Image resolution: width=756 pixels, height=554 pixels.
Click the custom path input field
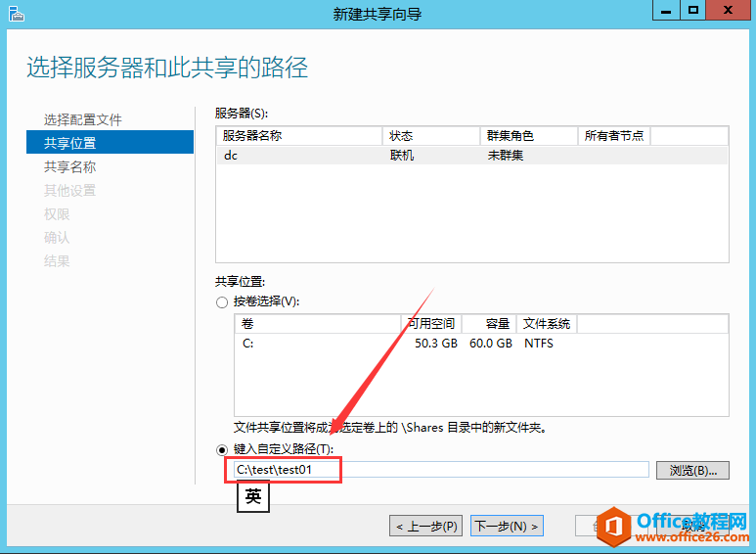coord(441,470)
